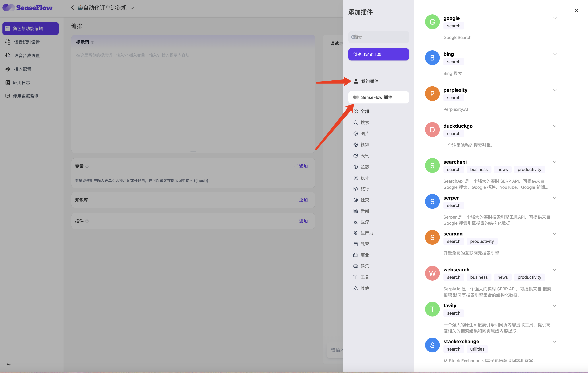Click the help icon beside 变量
Screen dimensions: 588x373
[x=87, y=166]
